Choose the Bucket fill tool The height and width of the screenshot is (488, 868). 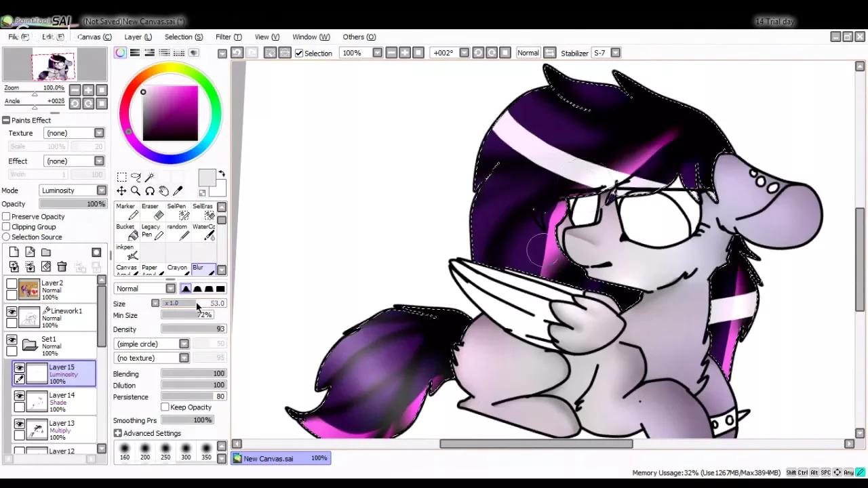(x=126, y=232)
